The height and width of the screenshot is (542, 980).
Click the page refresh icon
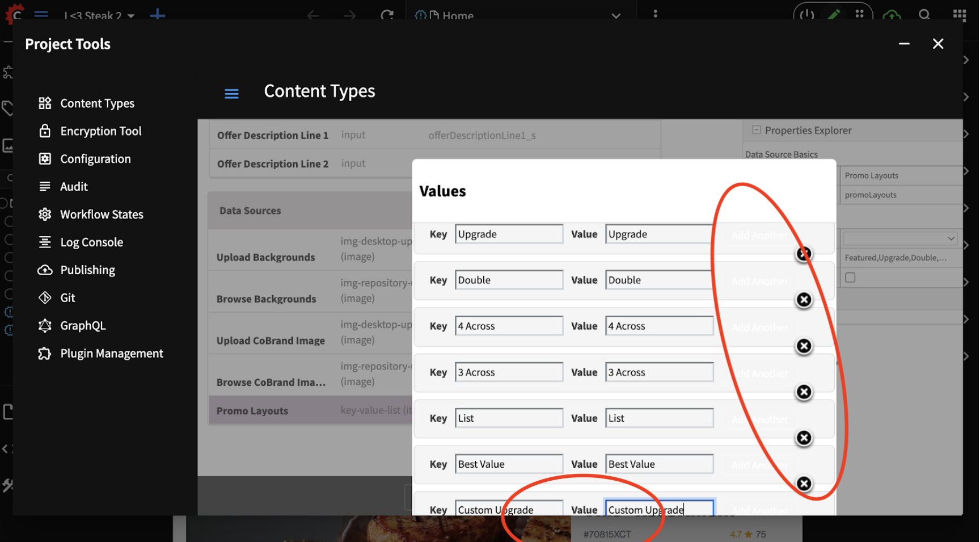[x=388, y=15]
